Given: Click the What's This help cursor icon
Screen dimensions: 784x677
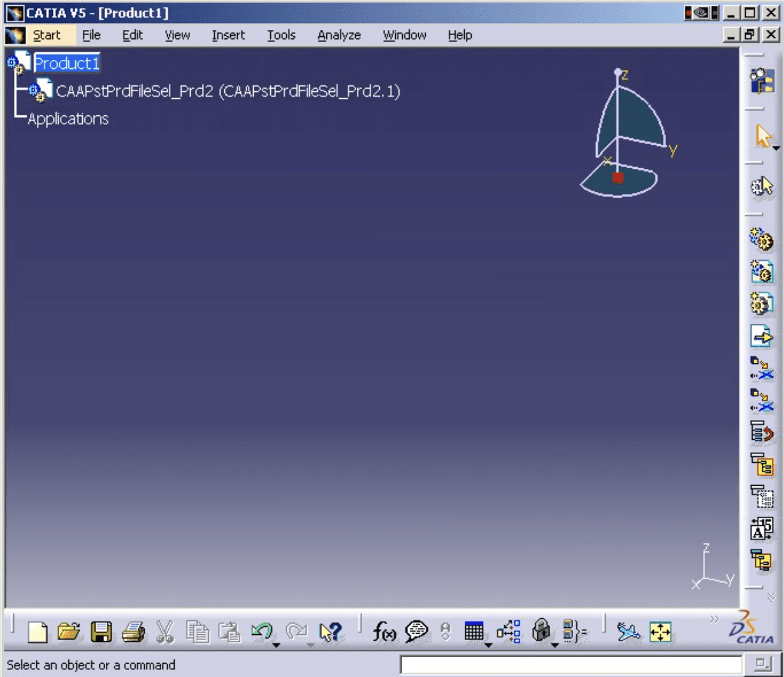Looking at the screenshot, I should pyautogui.click(x=331, y=632).
